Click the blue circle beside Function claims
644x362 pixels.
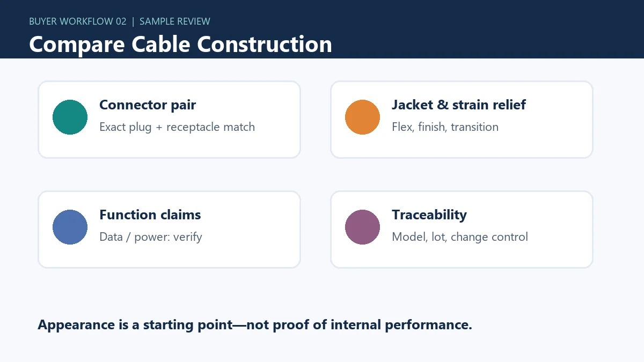coord(70,227)
